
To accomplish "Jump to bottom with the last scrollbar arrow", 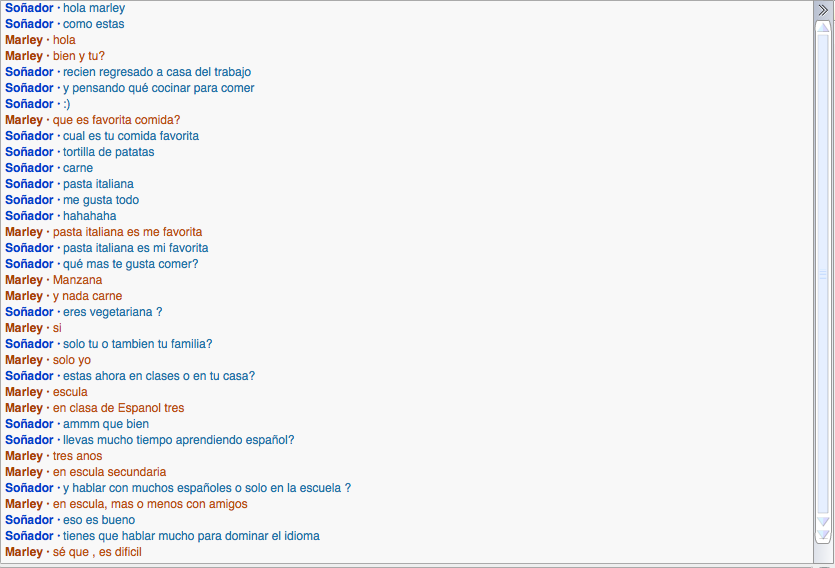I will [824, 535].
